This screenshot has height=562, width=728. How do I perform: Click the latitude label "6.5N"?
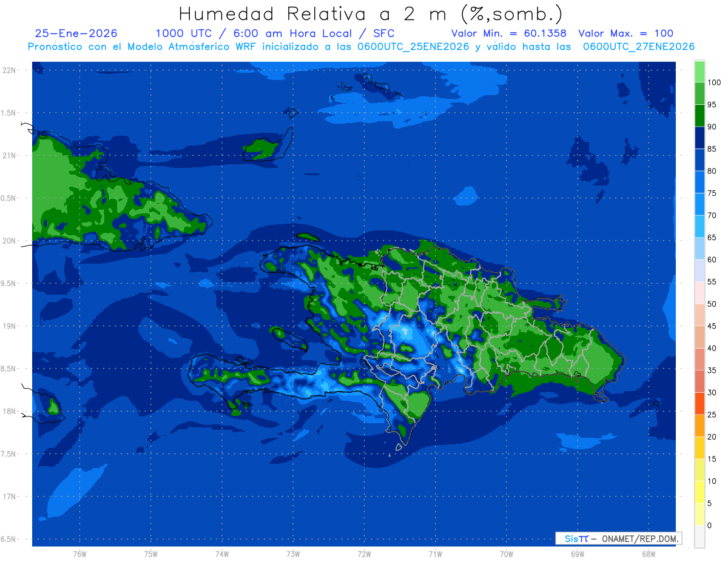9,540
